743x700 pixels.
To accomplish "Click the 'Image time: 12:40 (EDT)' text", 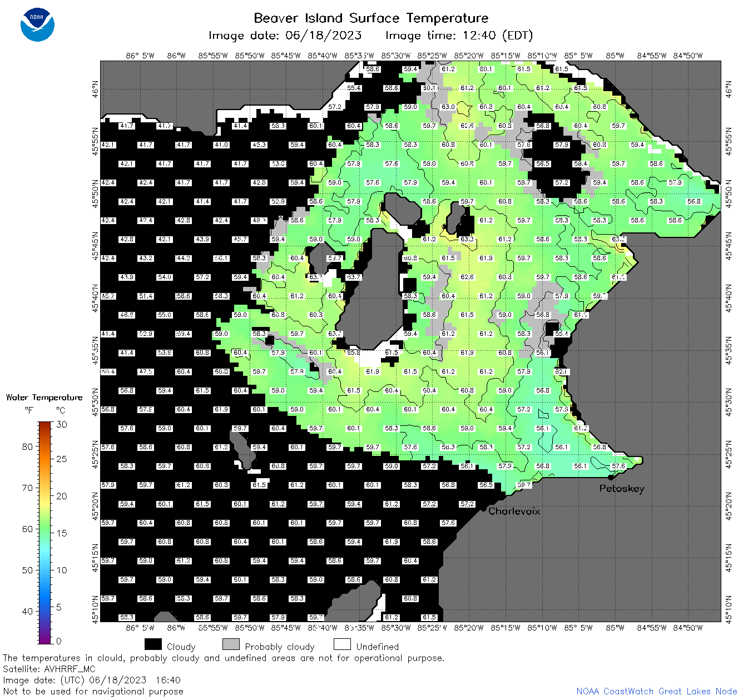I will click(x=459, y=36).
